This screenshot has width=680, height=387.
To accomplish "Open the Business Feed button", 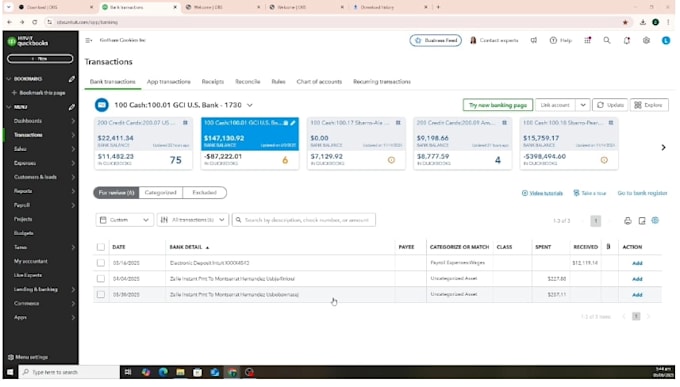I will (x=435, y=40).
